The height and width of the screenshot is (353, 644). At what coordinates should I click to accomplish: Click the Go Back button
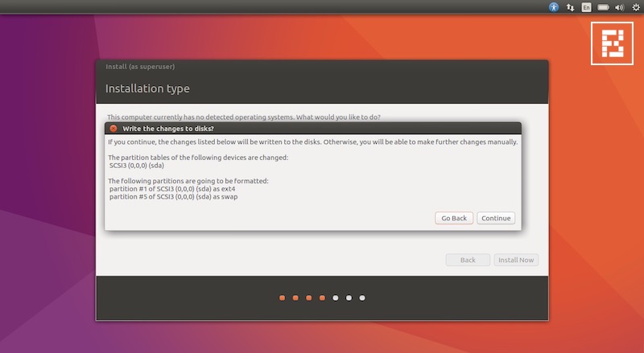click(x=452, y=218)
